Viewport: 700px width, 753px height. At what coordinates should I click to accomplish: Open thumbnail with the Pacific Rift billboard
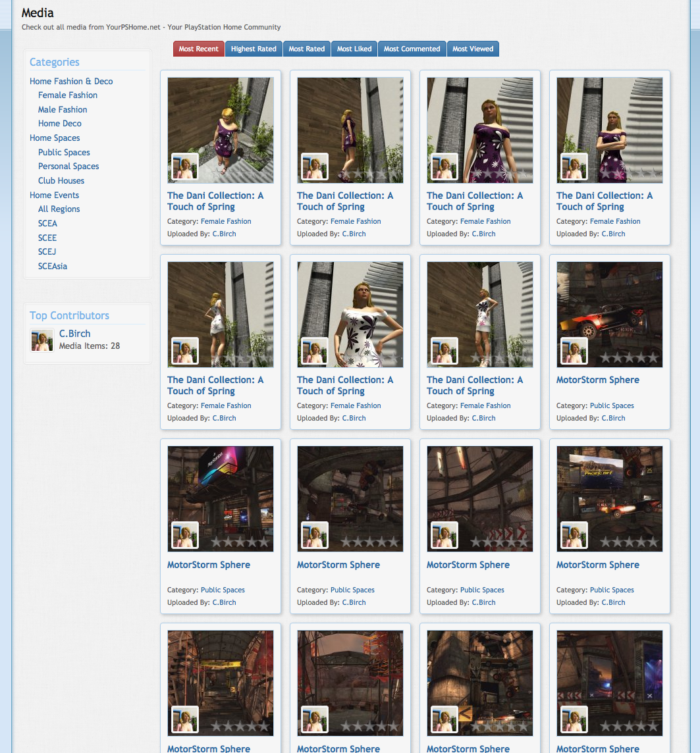(x=610, y=499)
